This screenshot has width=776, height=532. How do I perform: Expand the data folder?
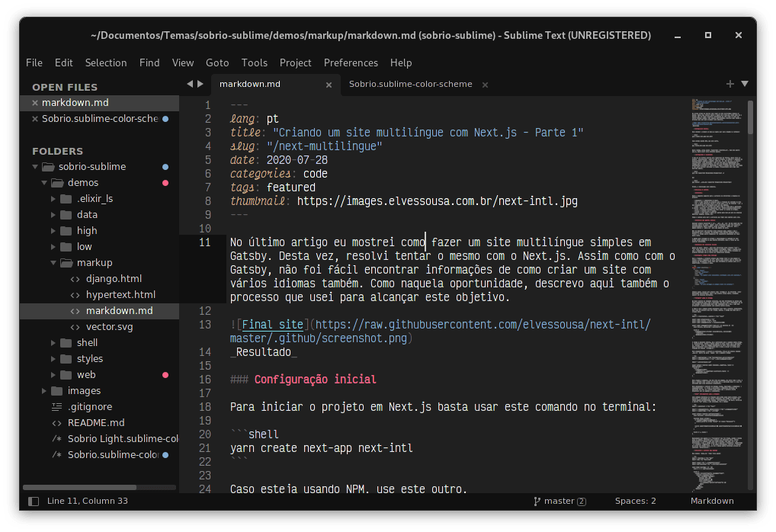(53, 215)
